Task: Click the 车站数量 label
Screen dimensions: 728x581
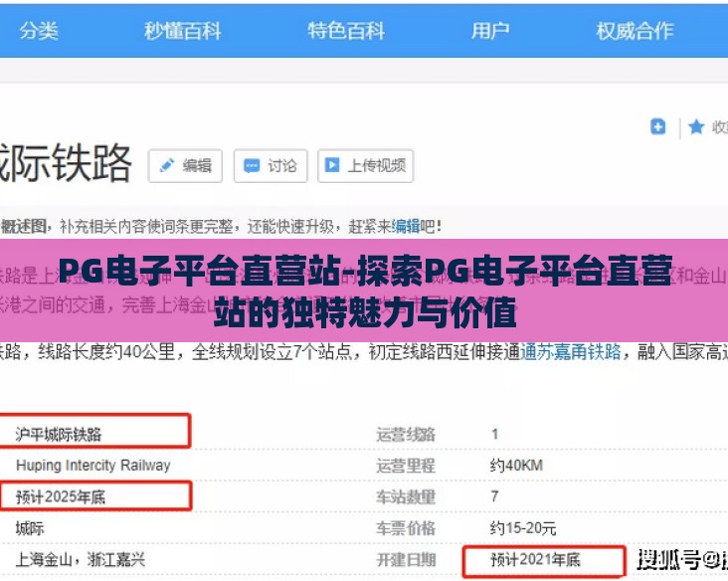Action: (x=406, y=496)
